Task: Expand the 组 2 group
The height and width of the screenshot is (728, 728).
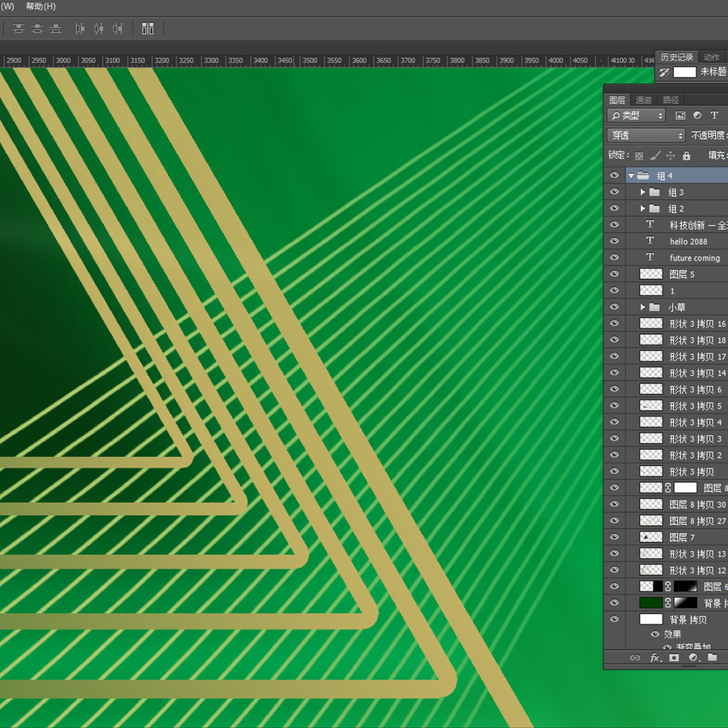Action: tap(642, 209)
